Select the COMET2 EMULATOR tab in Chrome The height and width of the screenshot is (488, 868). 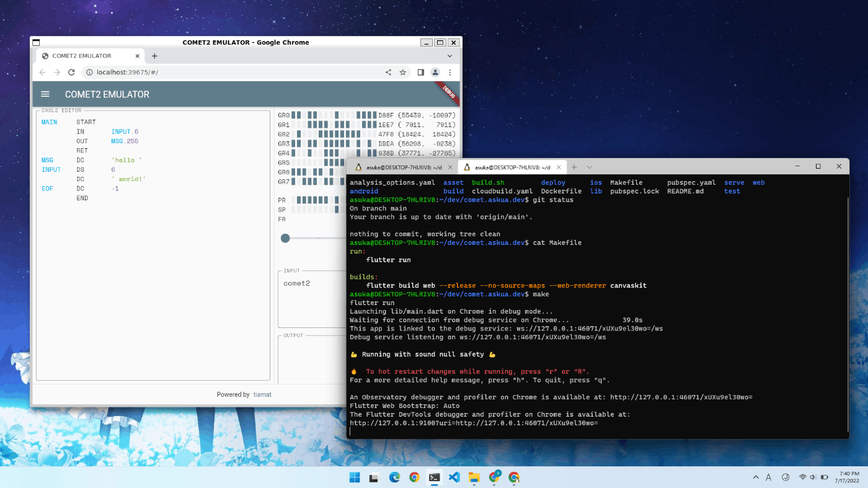coord(91,56)
